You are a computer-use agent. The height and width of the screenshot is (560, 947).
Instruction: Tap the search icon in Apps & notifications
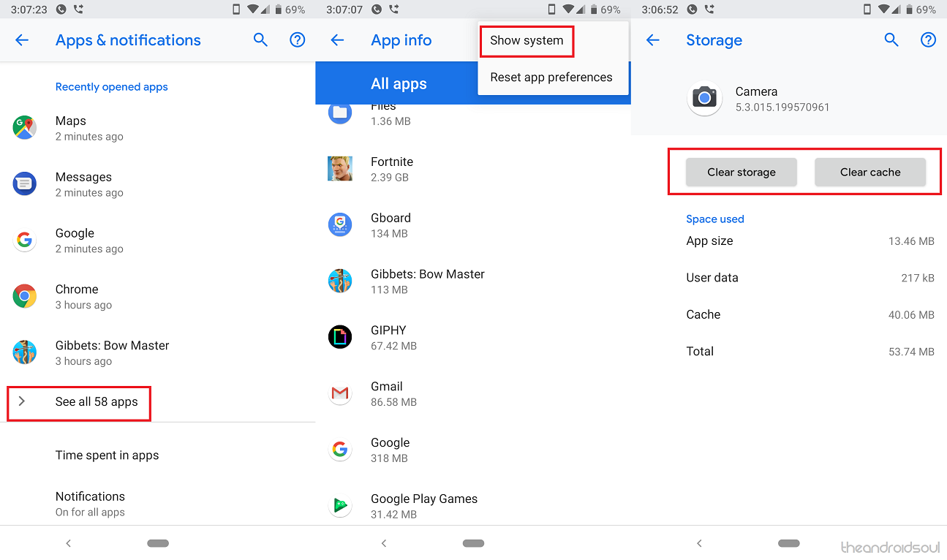(x=260, y=40)
